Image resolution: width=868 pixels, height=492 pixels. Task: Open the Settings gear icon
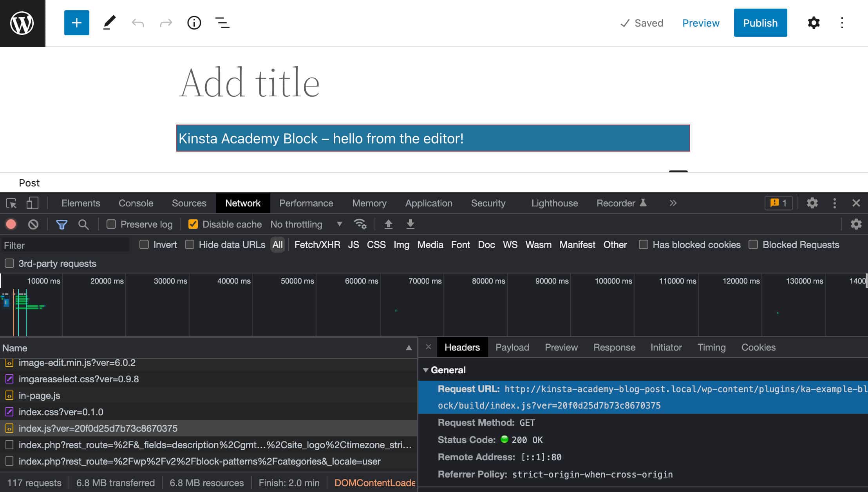click(x=814, y=23)
